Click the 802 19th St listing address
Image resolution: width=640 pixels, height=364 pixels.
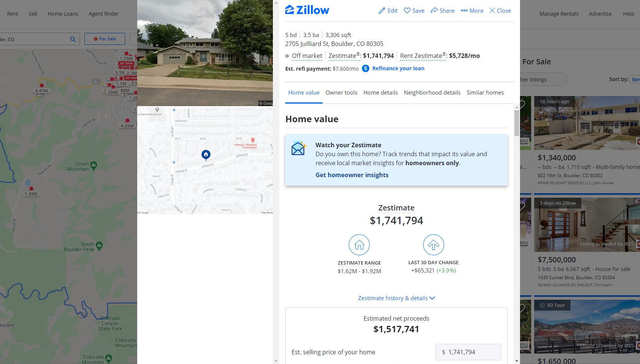tap(570, 176)
